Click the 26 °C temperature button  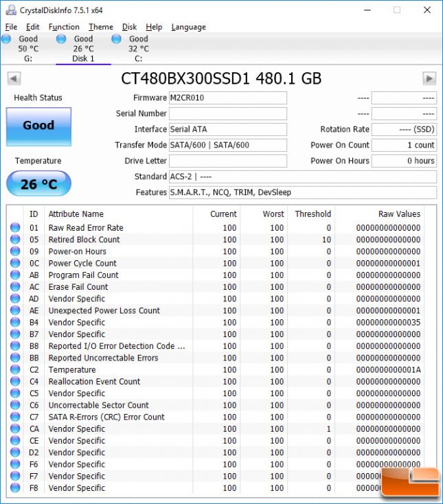coord(38,183)
